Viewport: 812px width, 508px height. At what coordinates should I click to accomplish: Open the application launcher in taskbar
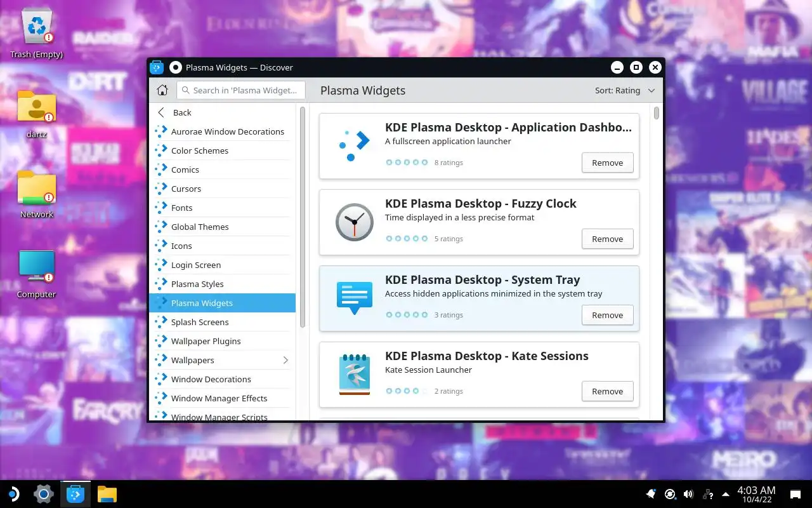coord(13,494)
